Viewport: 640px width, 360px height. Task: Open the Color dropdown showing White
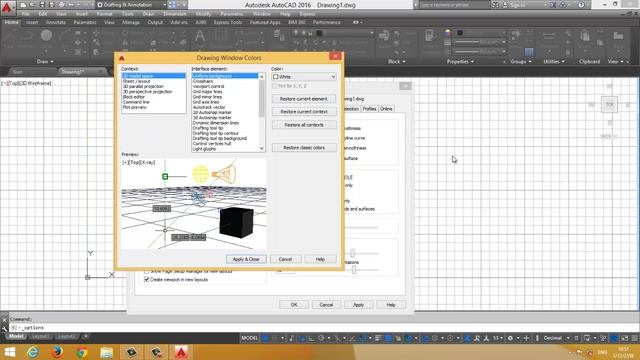tap(304, 77)
